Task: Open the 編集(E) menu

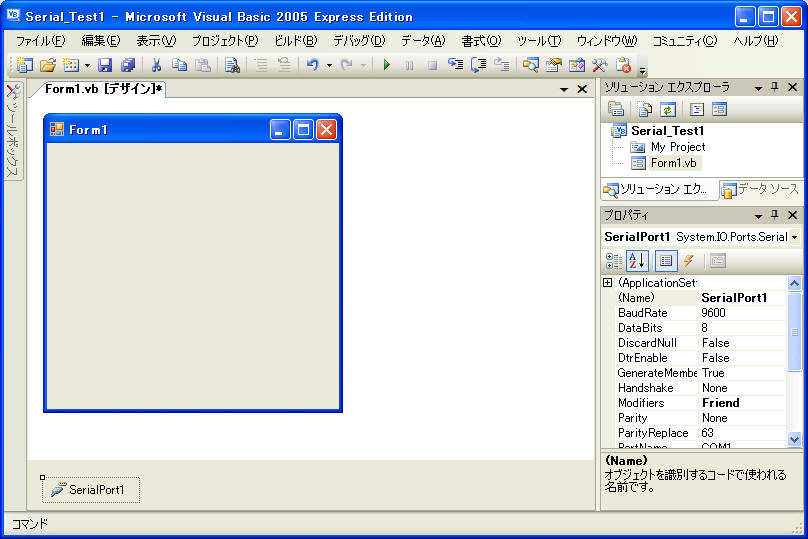Action: click(100, 41)
